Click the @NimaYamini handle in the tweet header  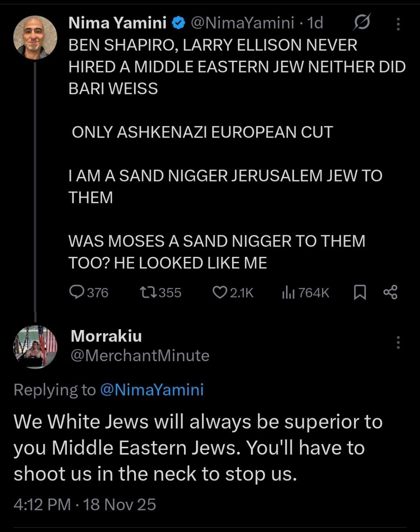(x=242, y=23)
